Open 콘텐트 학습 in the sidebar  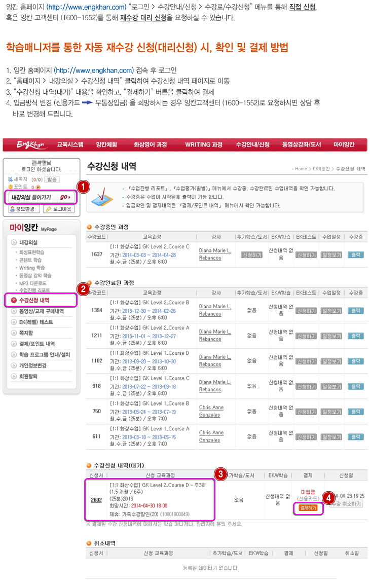30,260
